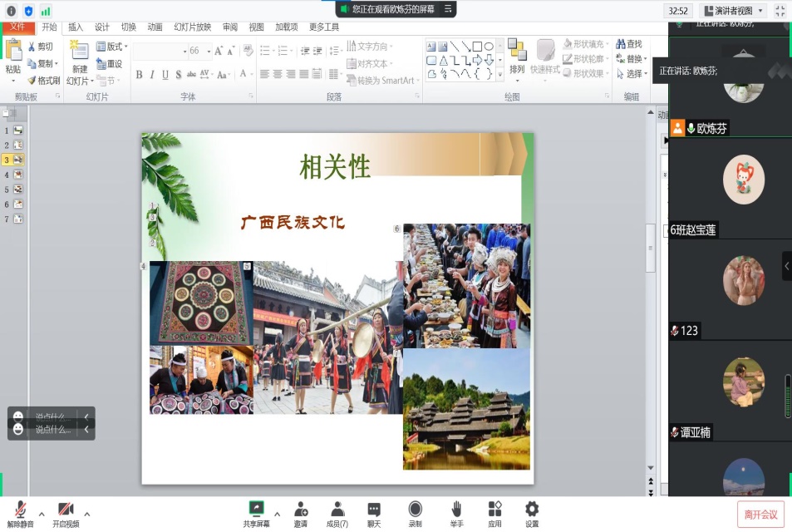Click the 共享屏幕 share screen icon
Screen dimensions: 792x532
coord(256,513)
